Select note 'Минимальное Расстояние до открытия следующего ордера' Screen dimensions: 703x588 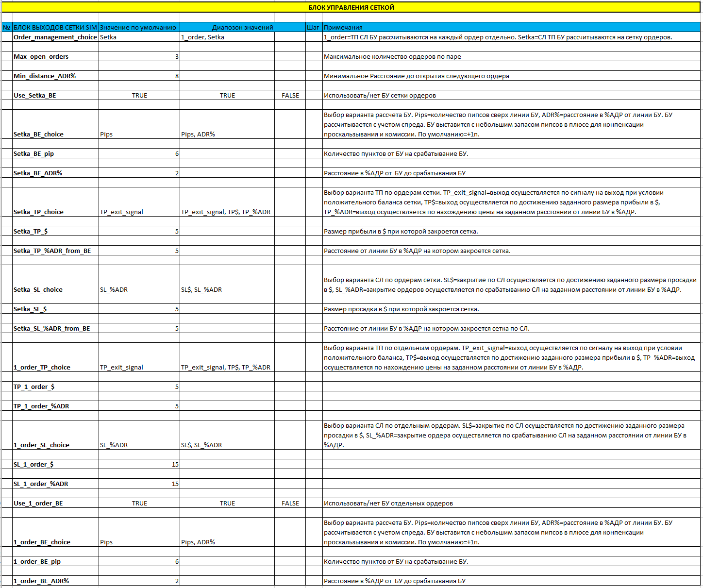(x=511, y=76)
